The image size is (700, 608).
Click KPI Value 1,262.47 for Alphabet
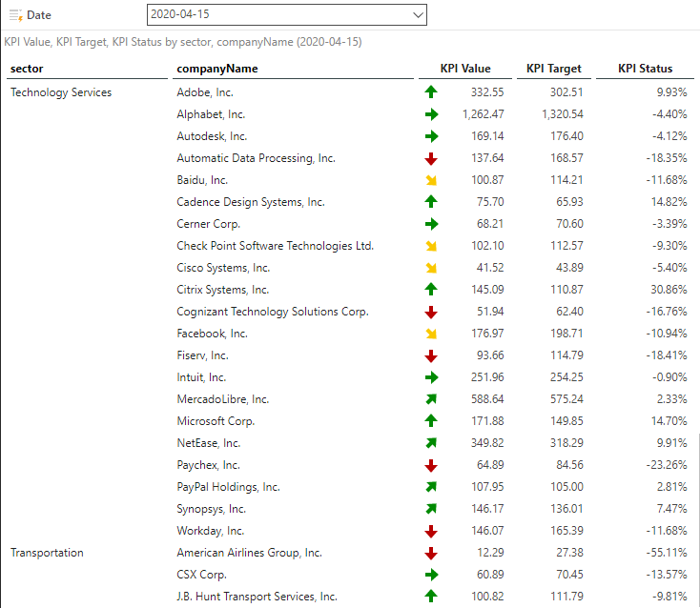point(483,114)
